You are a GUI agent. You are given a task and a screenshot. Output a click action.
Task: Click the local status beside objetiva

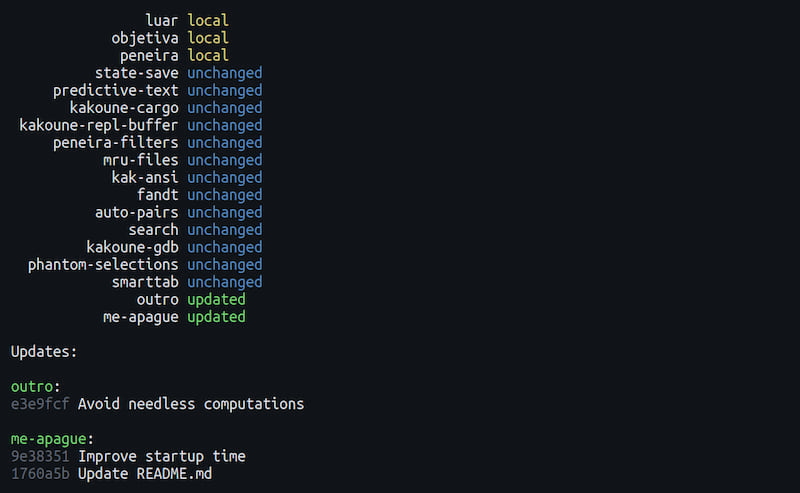[208, 38]
